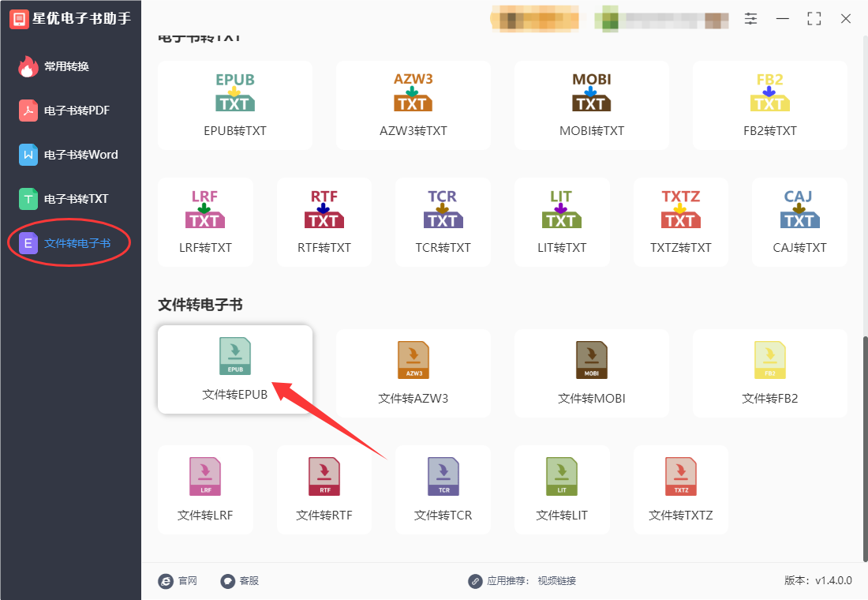Launch the 文件转EPUB converter

coord(234,369)
